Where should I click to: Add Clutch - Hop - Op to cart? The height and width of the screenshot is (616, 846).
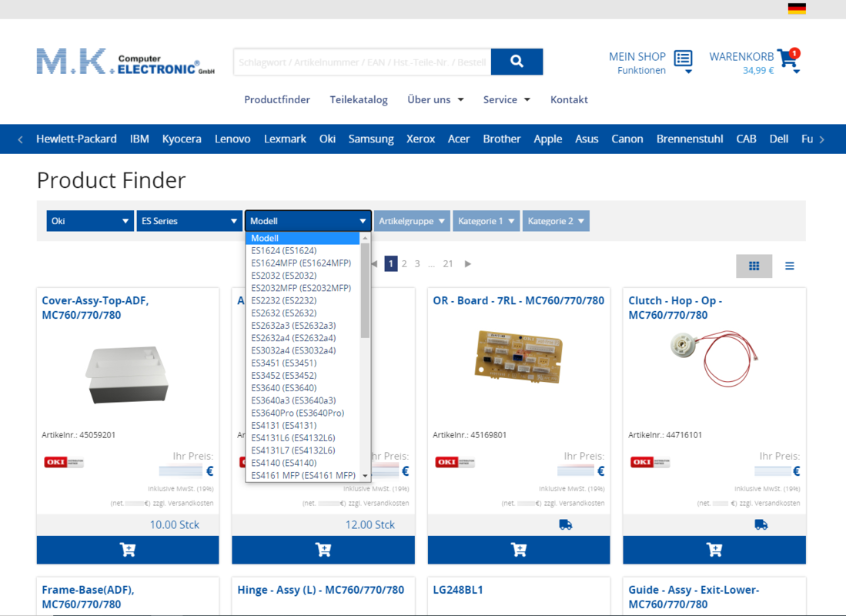pyautogui.click(x=714, y=550)
